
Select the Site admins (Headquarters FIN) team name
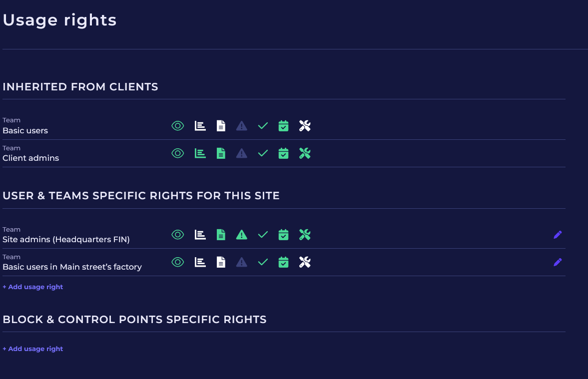pyautogui.click(x=66, y=240)
